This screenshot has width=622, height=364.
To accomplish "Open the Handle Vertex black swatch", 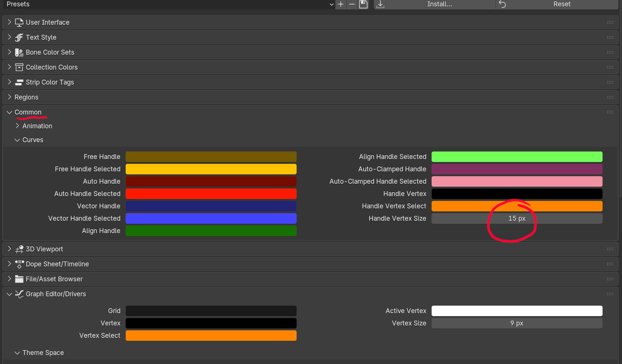I will point(517,194).
